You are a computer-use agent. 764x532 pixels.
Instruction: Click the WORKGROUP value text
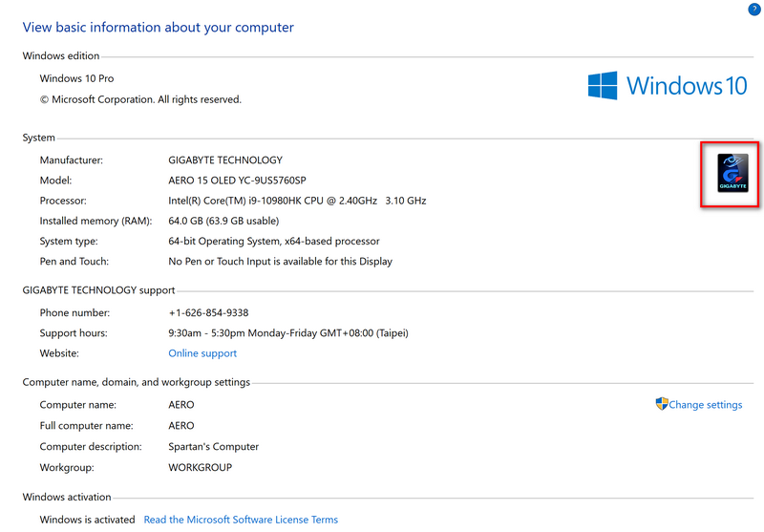[200, 467]
